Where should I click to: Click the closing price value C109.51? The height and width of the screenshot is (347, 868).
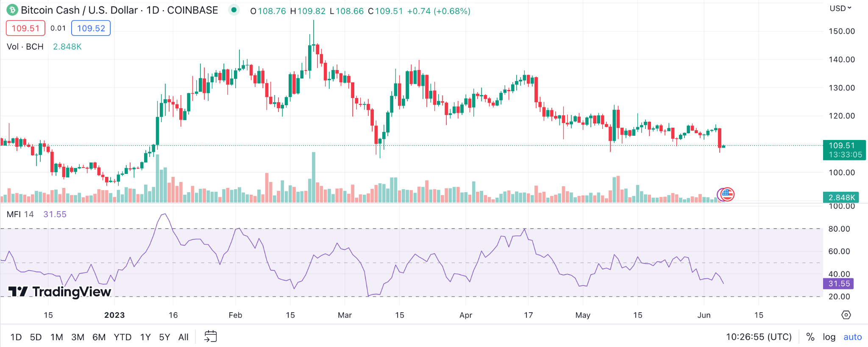(x=385, y=11)
